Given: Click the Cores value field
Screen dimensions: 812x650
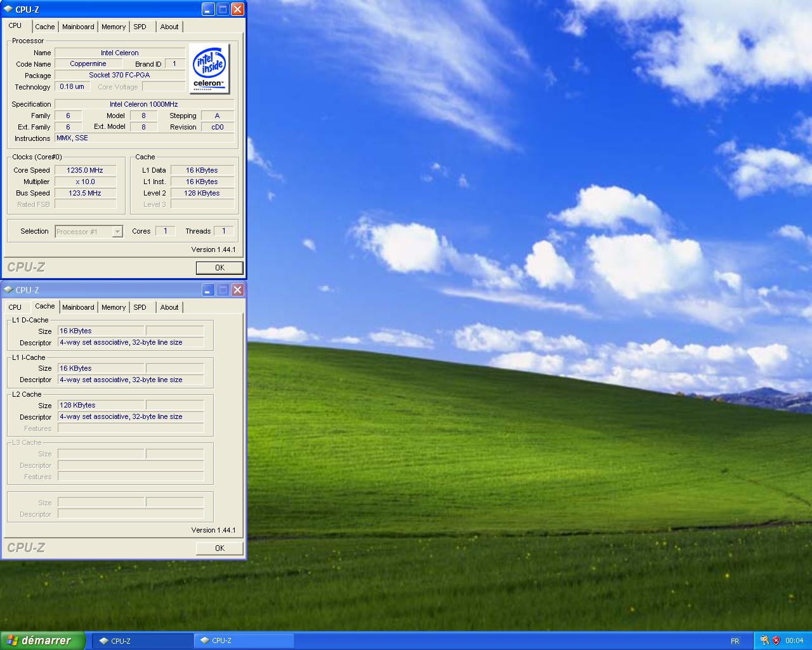Looking at the screenshot, I should [166, 231].
